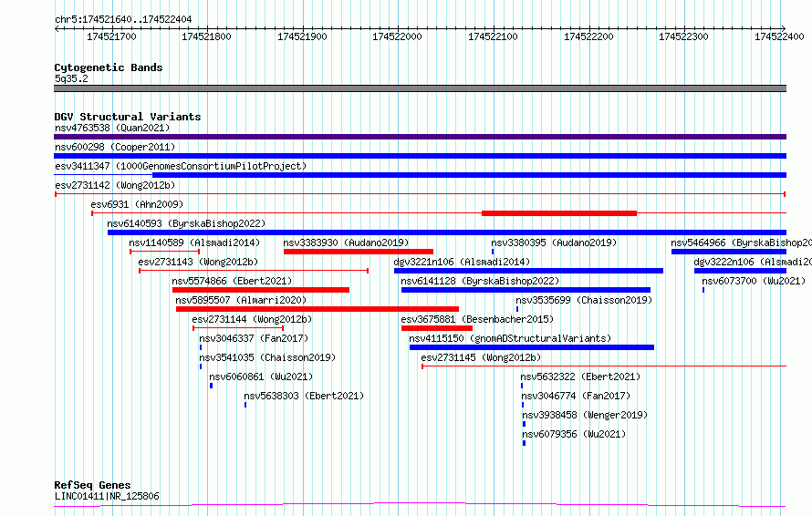Click nsv3046774 (Fan2017) variant label
812x516 pixels.
pos(576,396)
